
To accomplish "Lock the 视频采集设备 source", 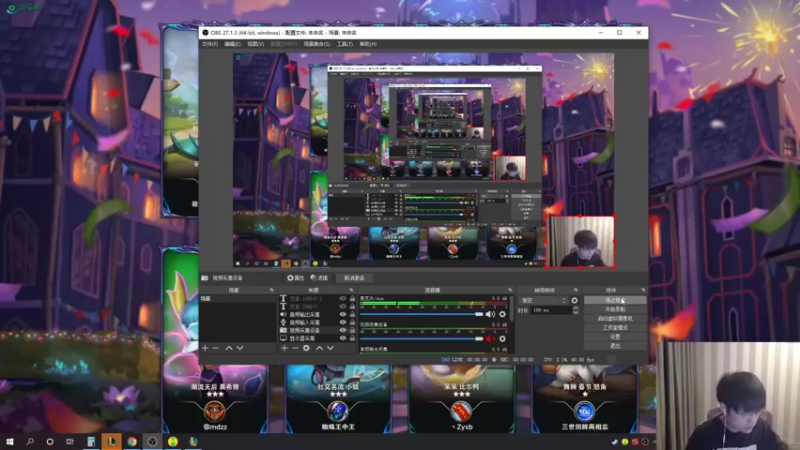I will pos(352,330).
